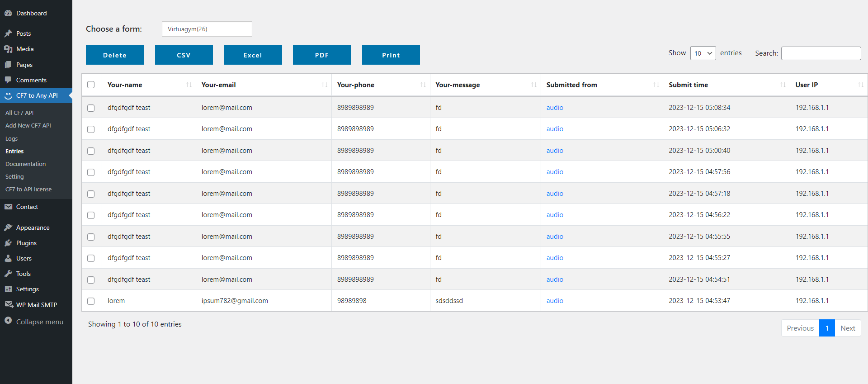Sort by Your-name column arrows
This screenshot has height=384, width=868.
tap(189, 85)
